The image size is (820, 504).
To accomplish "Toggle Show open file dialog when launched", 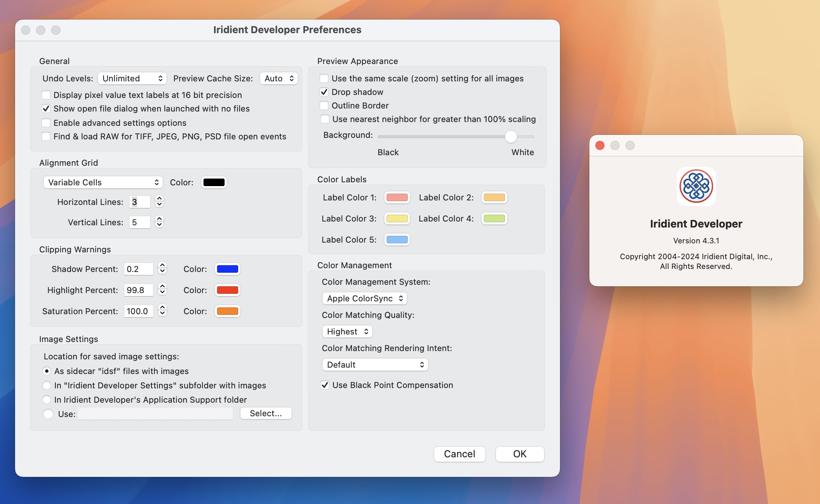I will coord(46,108).
